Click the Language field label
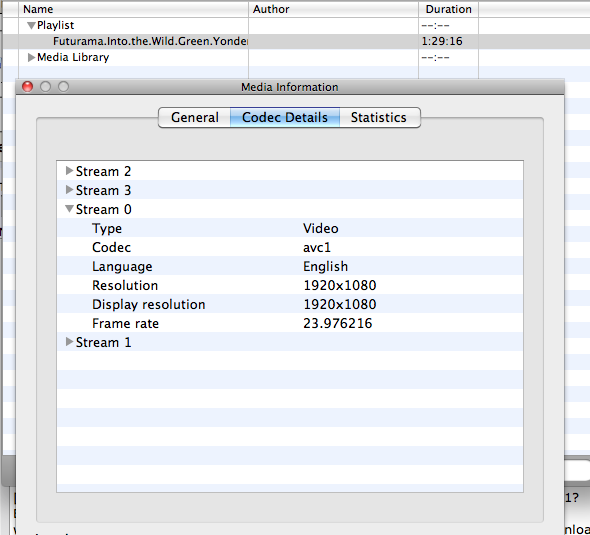 [x=122, y=267]
